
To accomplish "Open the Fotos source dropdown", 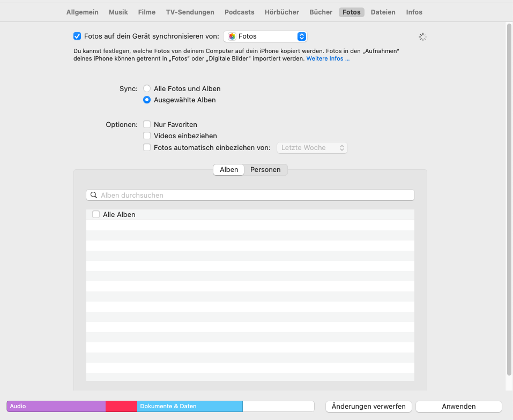I will 265,36.
